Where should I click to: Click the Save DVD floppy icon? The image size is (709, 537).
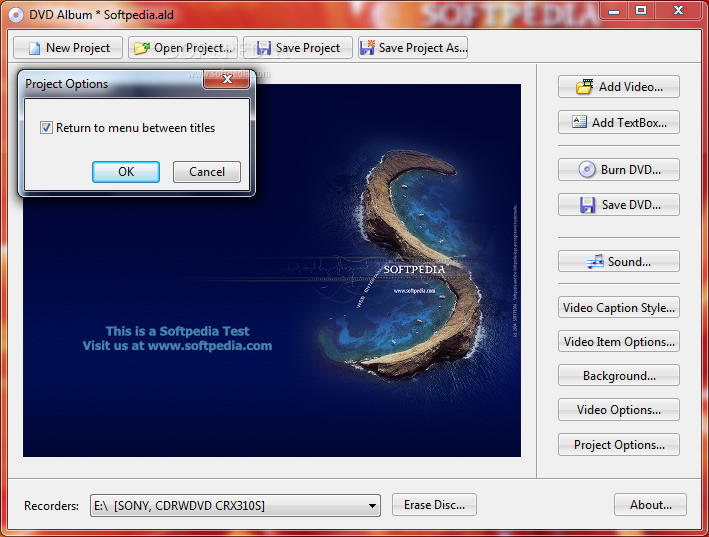pos(587,205)
